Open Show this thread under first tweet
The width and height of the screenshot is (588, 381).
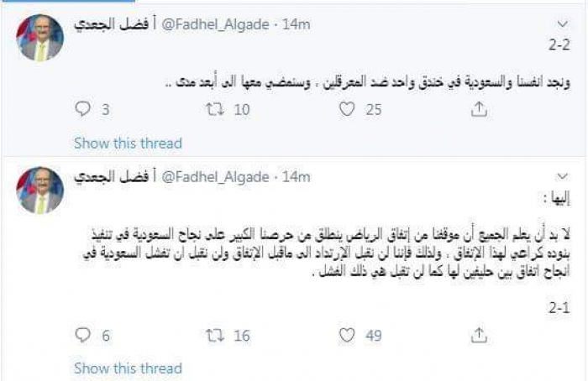click(x=127, y=142)
